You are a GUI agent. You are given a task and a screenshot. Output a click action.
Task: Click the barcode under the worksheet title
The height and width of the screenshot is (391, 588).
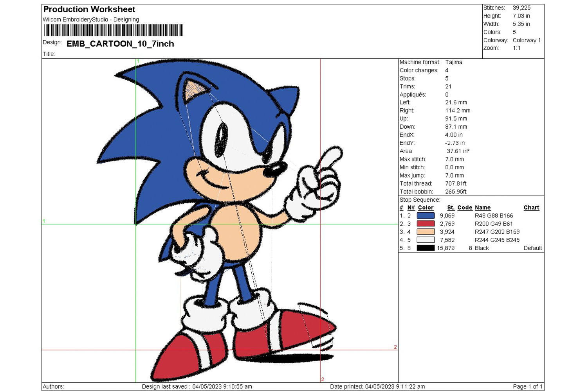(x=114, y=30)
